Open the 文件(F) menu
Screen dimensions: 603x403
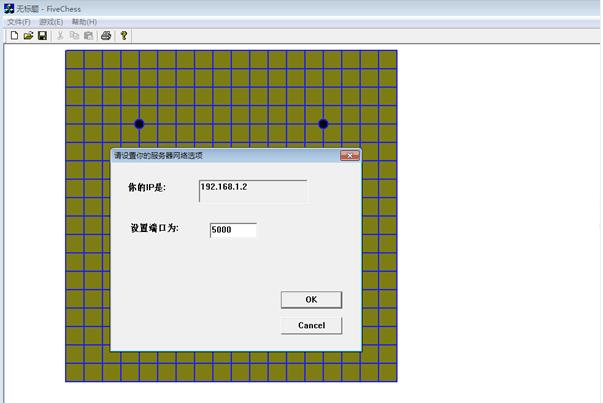[19, 22]
